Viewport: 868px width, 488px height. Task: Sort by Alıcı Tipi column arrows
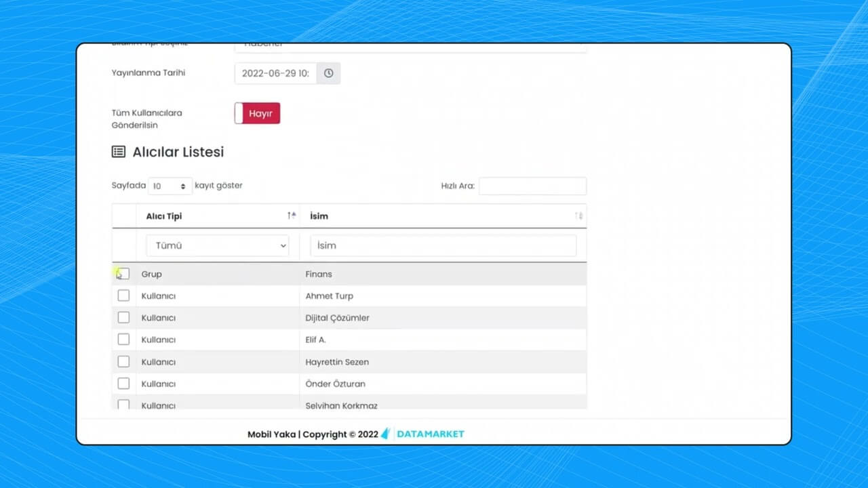[292, 216]
